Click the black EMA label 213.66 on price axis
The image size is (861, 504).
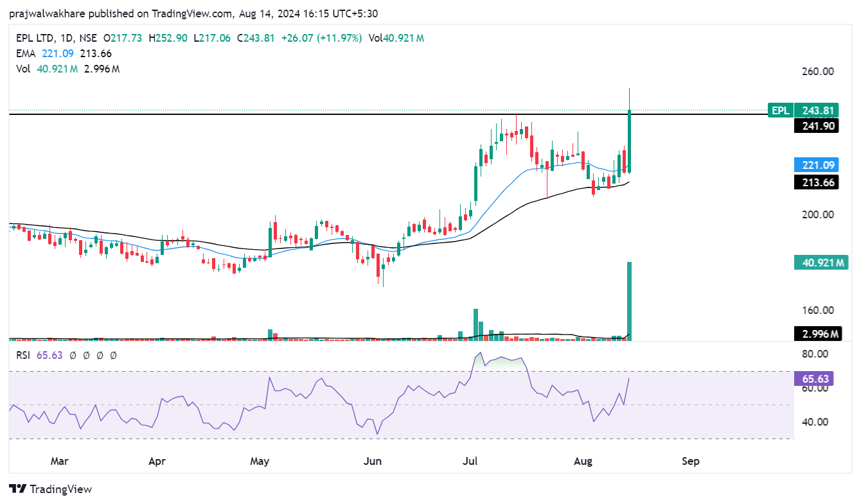pyautogui.click(x=815, y=182)
